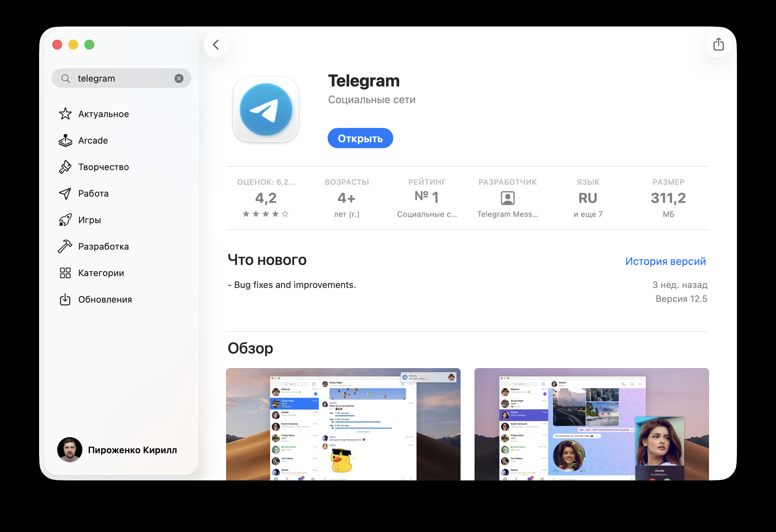Click the Telegram app icon

click(x=266, y=109)
